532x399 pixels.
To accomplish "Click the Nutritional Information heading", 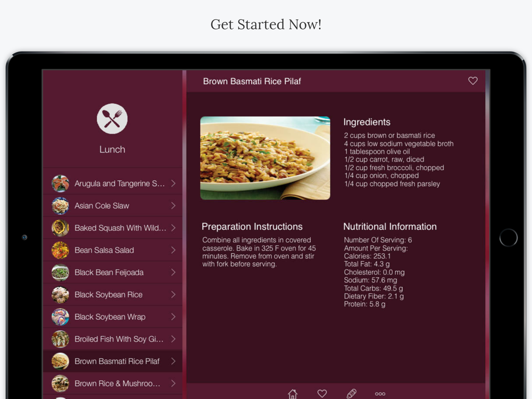I will click(x=390, y=227).
